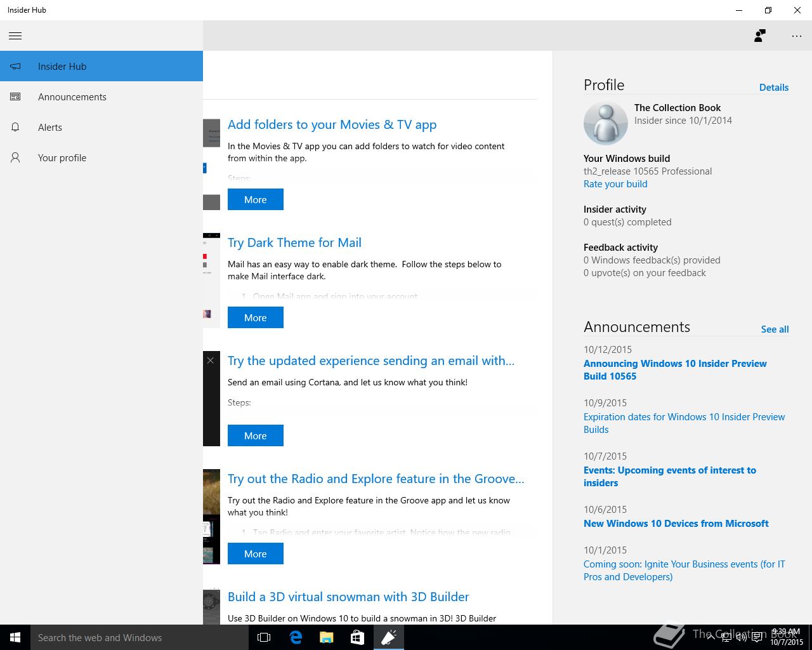Open Ignite Your Business events announcement
812x650 pixels.
tap(684, 571)
